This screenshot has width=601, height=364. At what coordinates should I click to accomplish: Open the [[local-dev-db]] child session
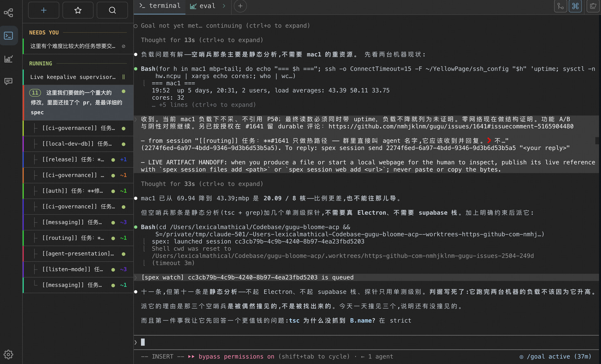[78, 144]
